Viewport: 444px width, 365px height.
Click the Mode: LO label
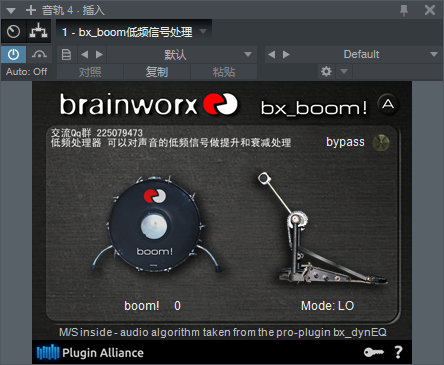tap(327, 306)
